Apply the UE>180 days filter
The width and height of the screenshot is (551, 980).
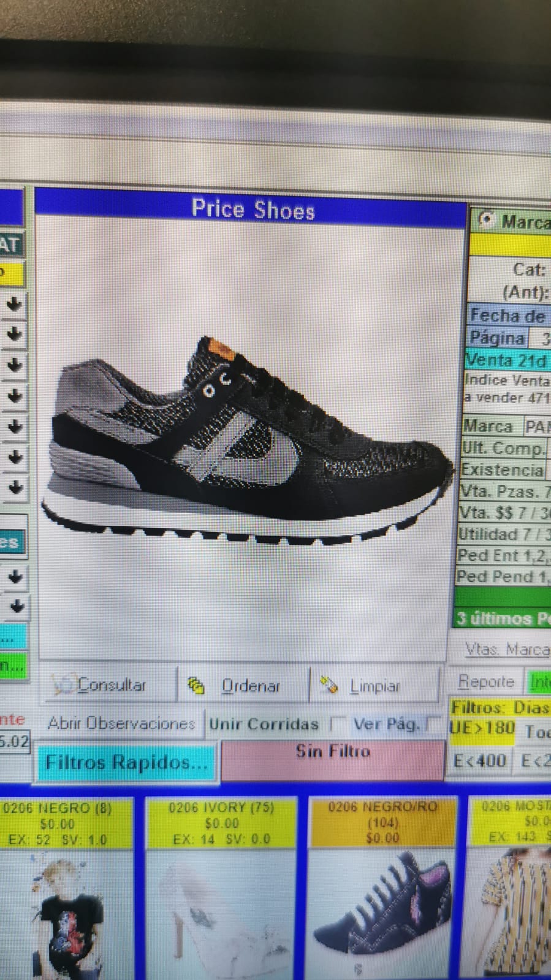click(482, 728)
